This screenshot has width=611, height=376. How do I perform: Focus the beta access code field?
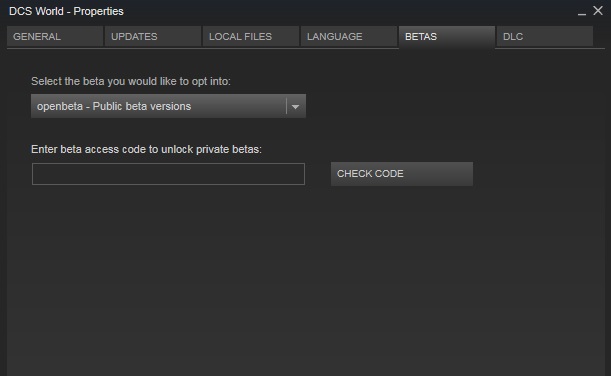168,174
